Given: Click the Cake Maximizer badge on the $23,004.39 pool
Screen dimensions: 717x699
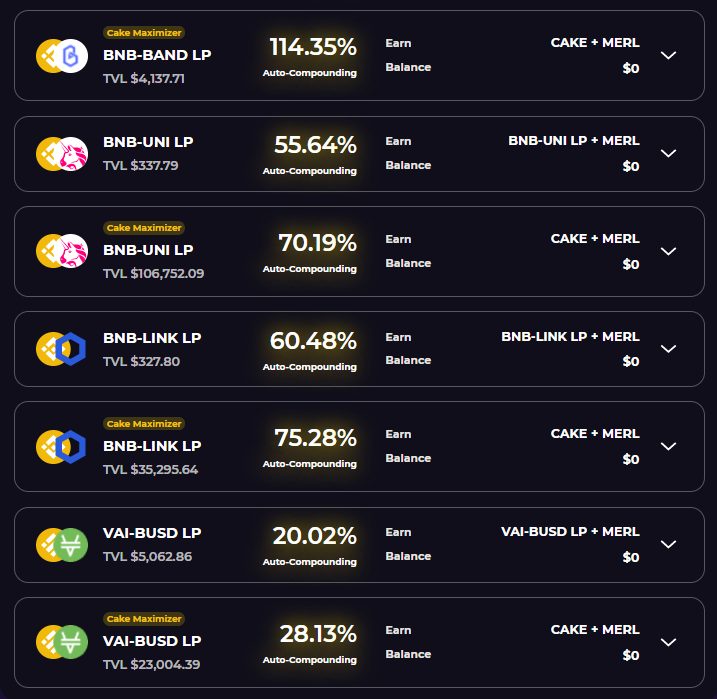Looking at the screenshot, I should click(144, 619).
